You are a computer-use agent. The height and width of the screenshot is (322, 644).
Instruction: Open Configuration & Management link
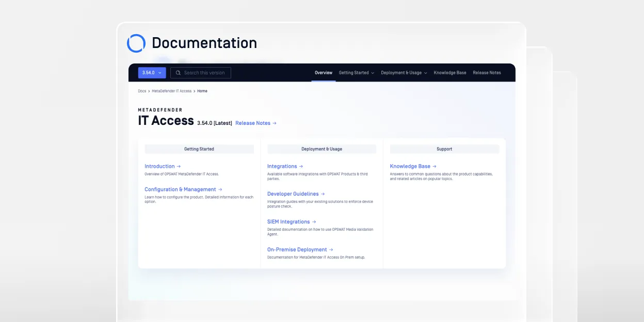point(183,189)
